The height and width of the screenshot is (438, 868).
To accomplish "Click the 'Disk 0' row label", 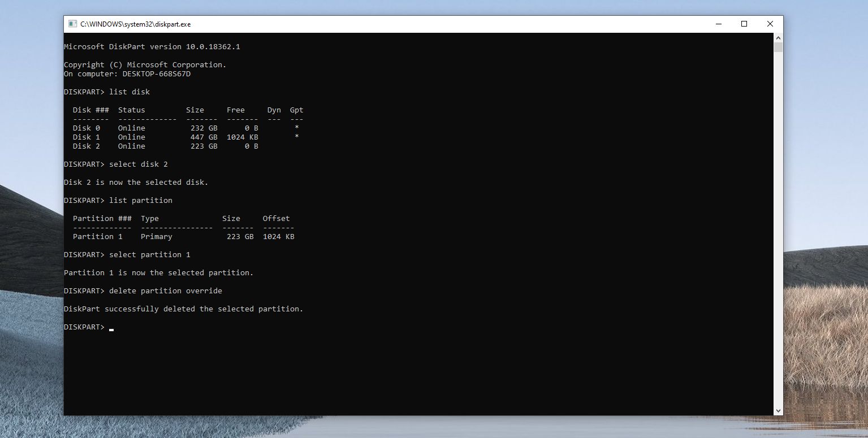I will (x=87, y=128).
